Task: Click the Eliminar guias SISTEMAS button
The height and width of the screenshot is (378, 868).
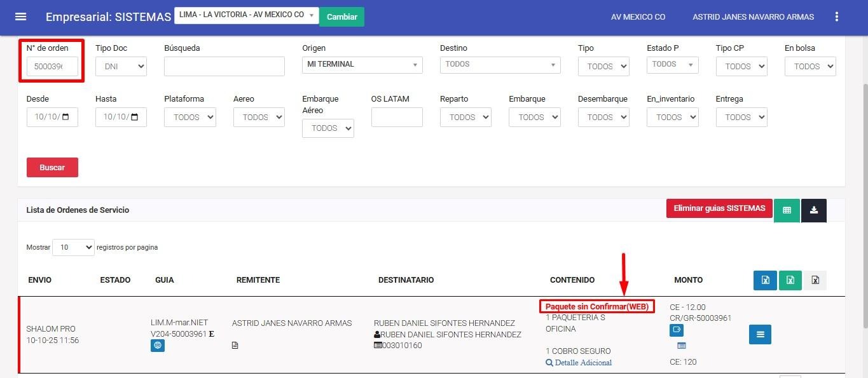Action: pyautogui.click(x=719, y=208)
